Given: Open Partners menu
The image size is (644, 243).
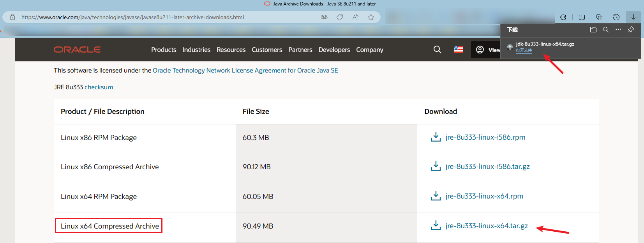Looking at the screenshot, I should pos(300,50).
